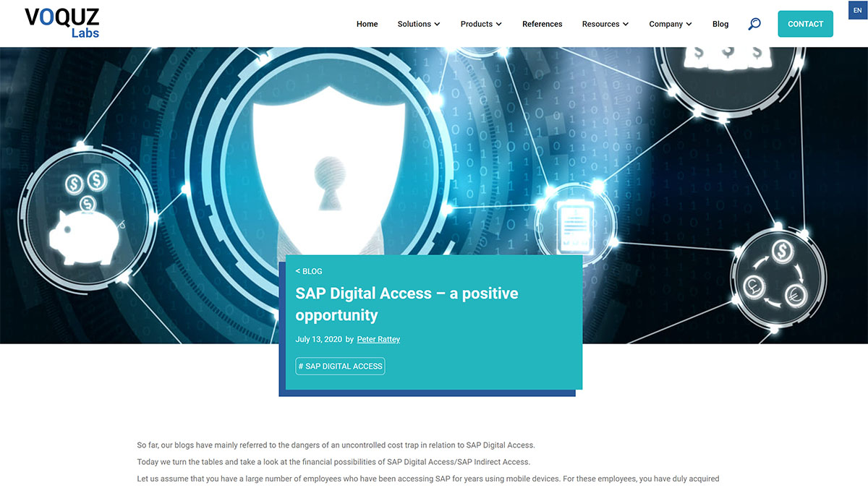Image resolution: width=868 pixels, height=488 pixels.
Task: Select the EN language indicator
Action: (857, 9)
